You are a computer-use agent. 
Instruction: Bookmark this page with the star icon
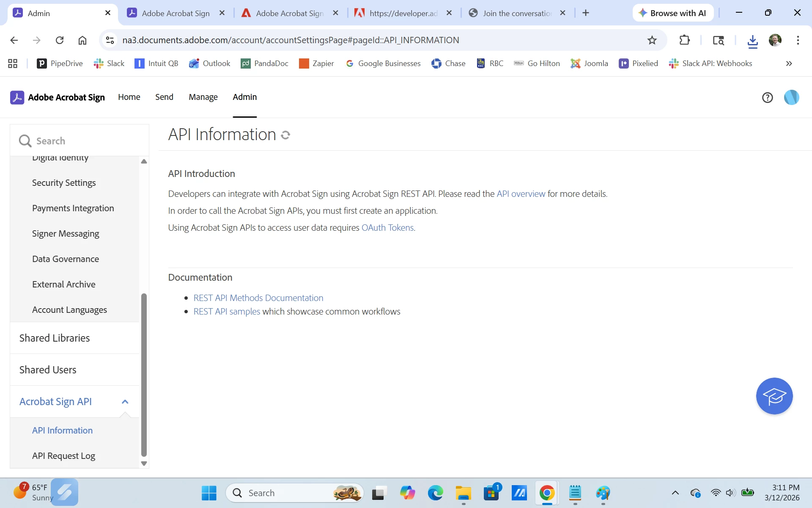(652, 40)
